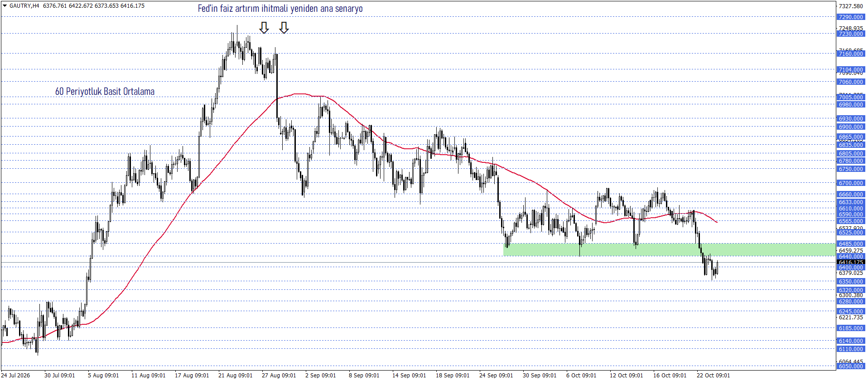Click the 5 Aug 09:01 time axis label
This screenshot has height=381, width=868.
[103, 376]
